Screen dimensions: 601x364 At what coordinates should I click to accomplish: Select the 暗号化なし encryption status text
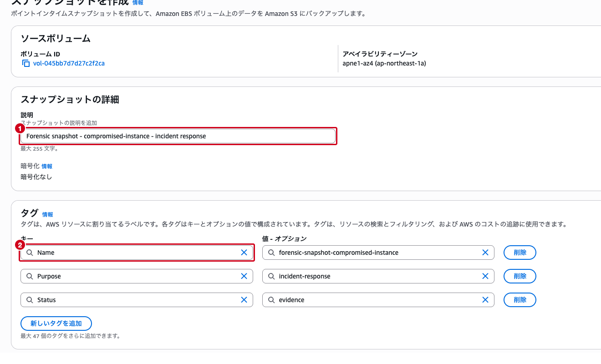coord(36,177)
